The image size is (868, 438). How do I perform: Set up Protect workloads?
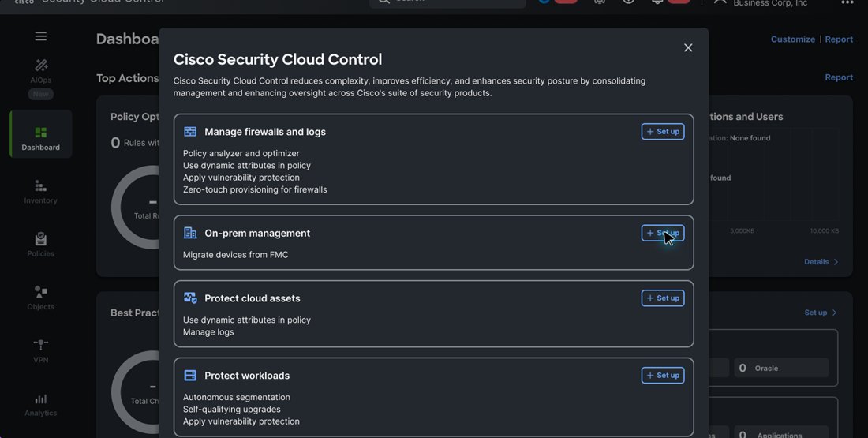[663, 376]
